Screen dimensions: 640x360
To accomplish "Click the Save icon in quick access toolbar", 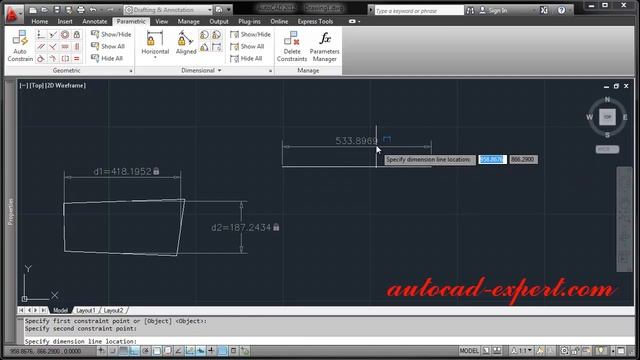I will click(x=57, y=10).
